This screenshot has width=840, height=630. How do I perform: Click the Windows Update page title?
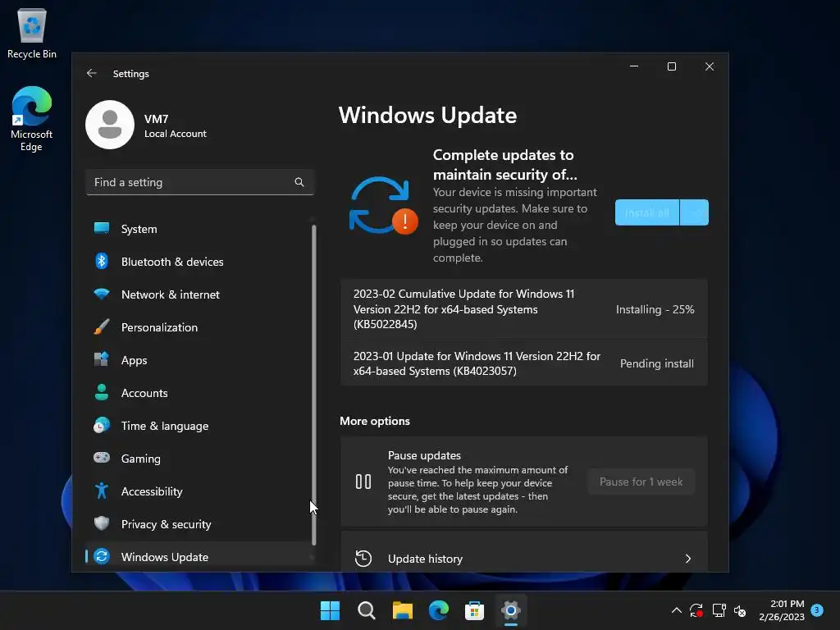(x=427, y=115)
